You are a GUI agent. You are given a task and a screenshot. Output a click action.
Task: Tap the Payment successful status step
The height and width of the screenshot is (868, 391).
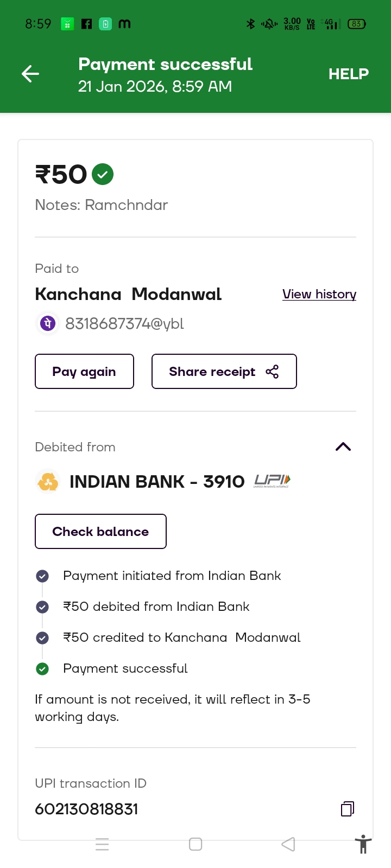pyautogui.click(x=125, y=668)
